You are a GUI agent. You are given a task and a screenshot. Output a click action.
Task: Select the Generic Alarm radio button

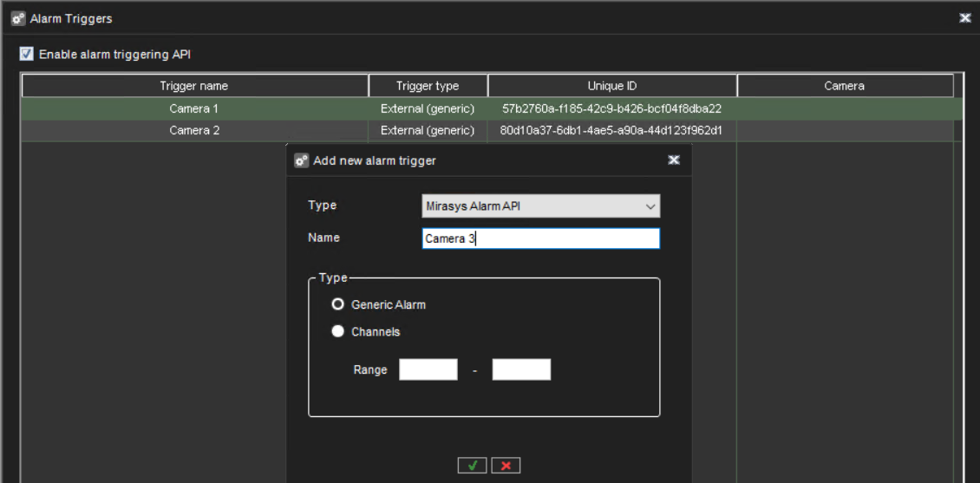click(338, 304)
